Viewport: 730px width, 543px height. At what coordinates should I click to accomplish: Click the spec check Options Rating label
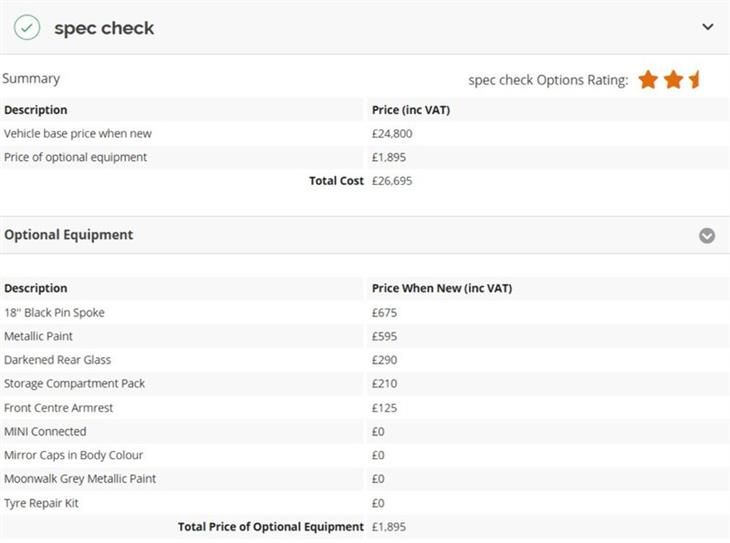coord(548,80)
